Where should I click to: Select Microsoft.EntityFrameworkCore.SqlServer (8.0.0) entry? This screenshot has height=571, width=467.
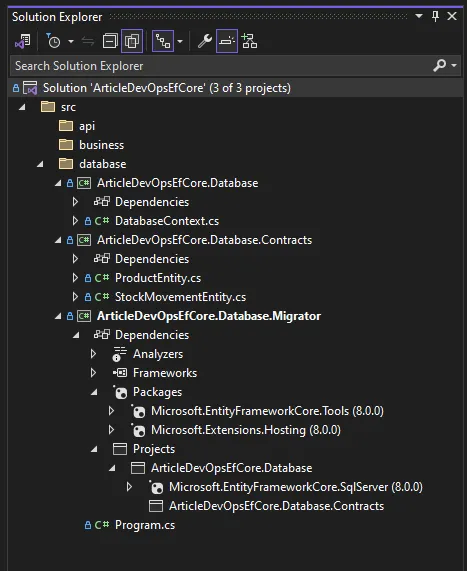coord(295,487)
